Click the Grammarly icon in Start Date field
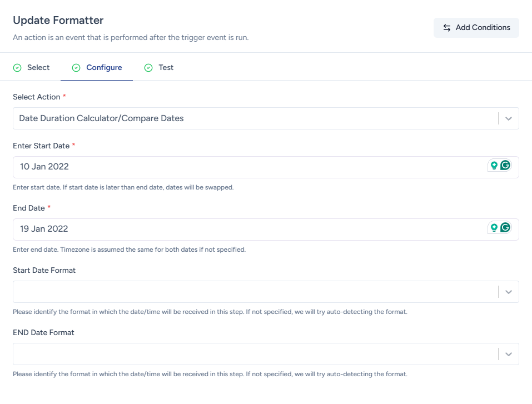532x404 pixels. [505, 165]
